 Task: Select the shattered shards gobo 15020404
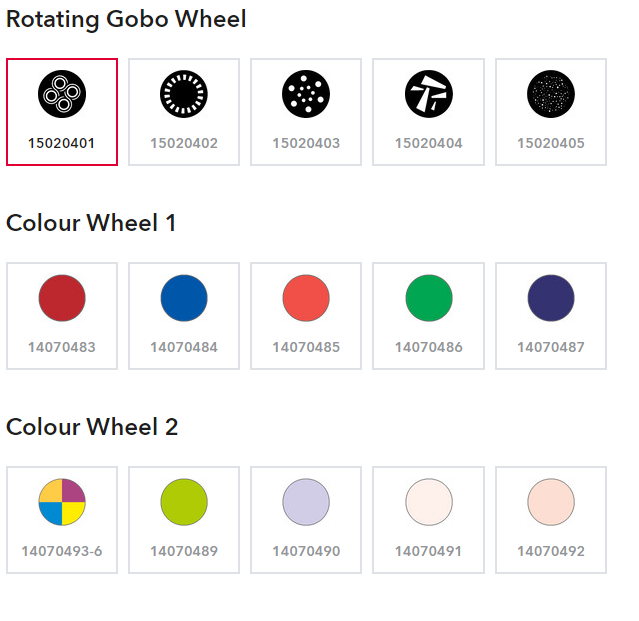pyautogui.click(x=428, y=112)
